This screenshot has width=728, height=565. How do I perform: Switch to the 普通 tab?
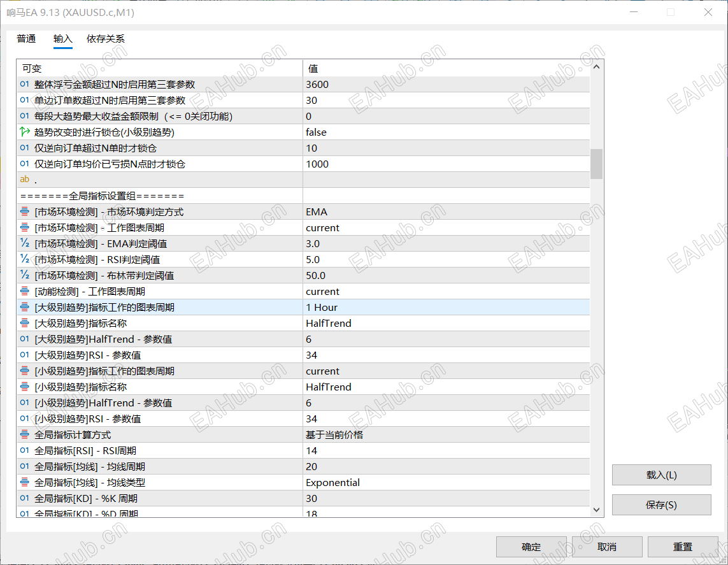click(26, 38)
